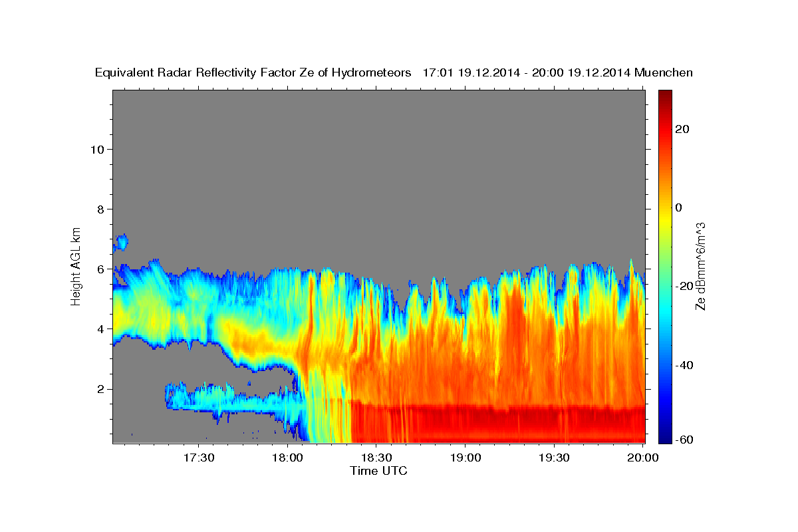Click the "Time UTC" axis label

pos(378,471)
